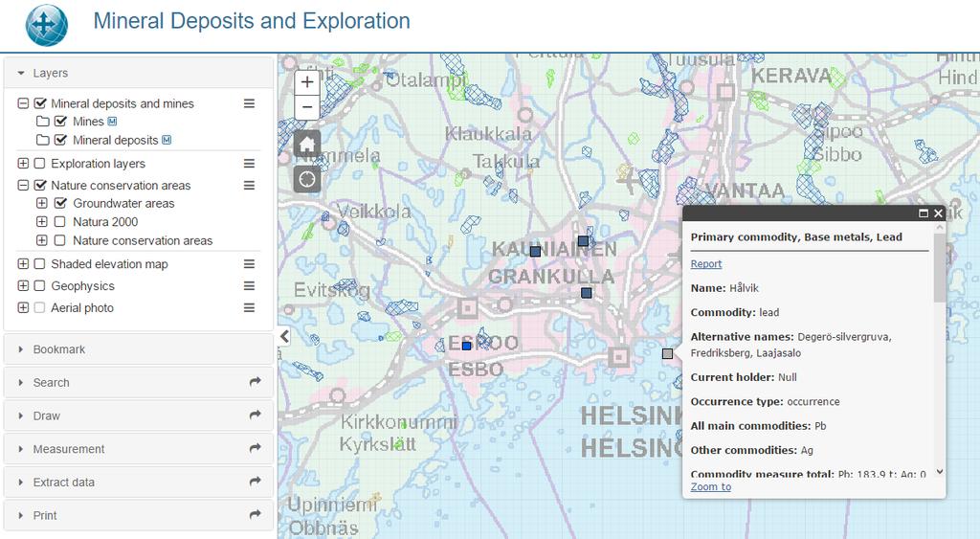980x539 pixels.
Task: Uncheck Nature conservation areas group checkbox
Action: [40, 185]
